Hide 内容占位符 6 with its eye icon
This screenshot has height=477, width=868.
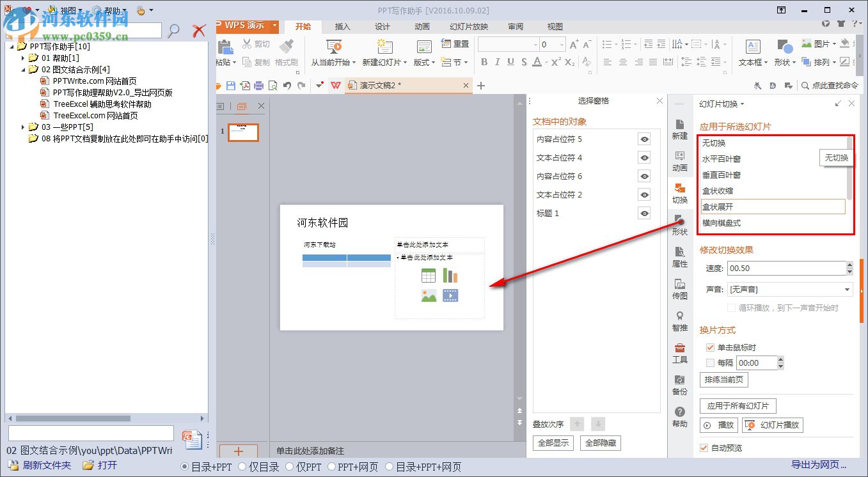coord(644,176)
